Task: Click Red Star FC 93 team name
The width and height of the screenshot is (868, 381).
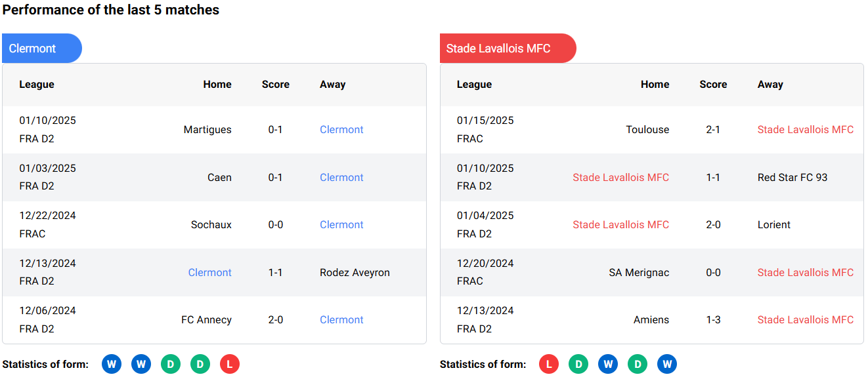Action: tap(792, 178)
